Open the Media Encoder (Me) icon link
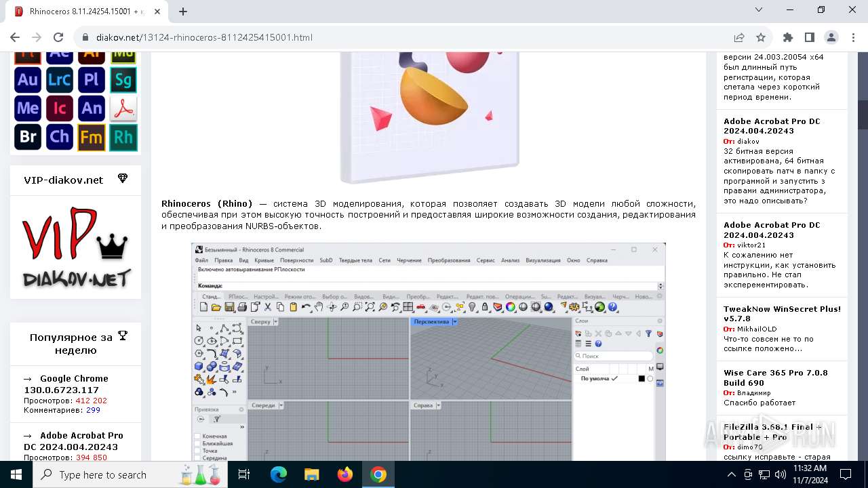The width and height of the screenshot is (868, 488). click(28, 108)
